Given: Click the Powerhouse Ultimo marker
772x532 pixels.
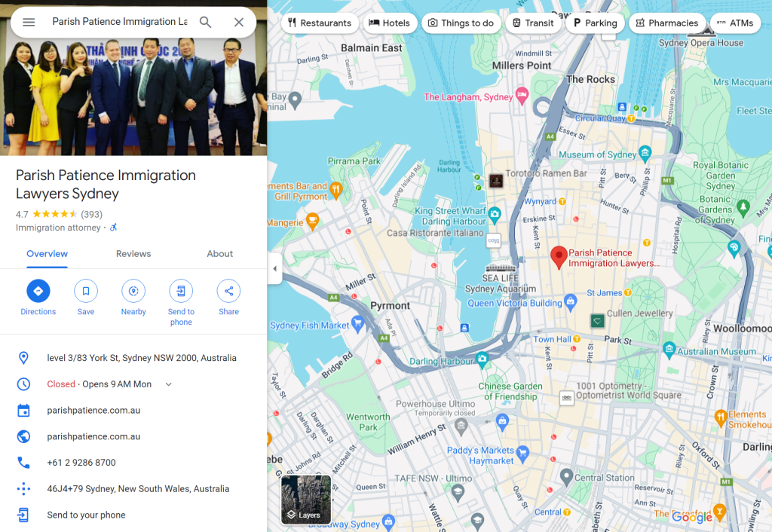Looking at the screenshot, I should pyautogui.click(x=461, y=427).
